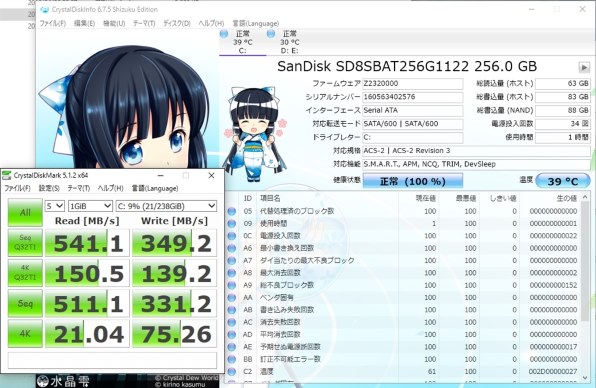Click status orb for D: E: drive tab
Screen dimensions: 596x388
[x=271, y=34]
